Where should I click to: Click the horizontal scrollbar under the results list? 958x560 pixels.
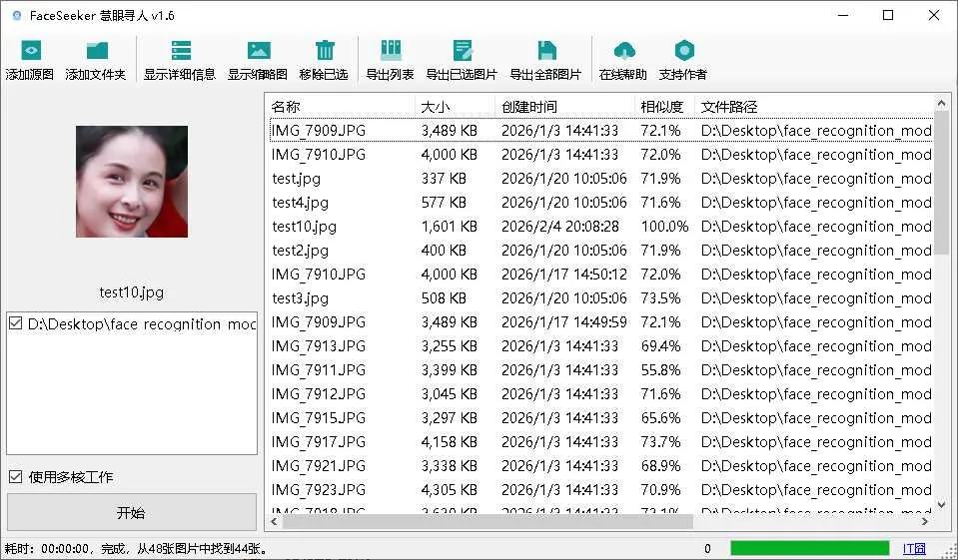pos(487,521)
